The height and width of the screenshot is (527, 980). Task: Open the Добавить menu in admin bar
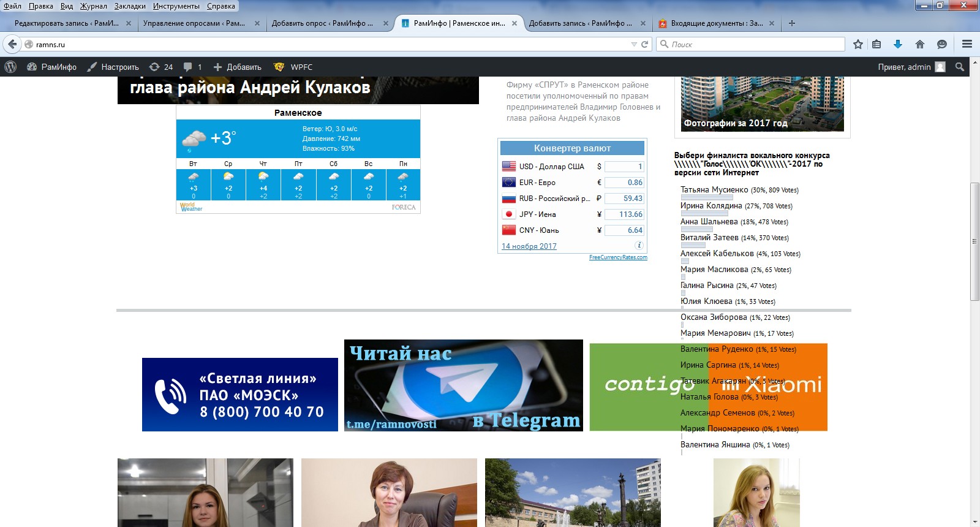pyautogui.click(x=237, y=67)
